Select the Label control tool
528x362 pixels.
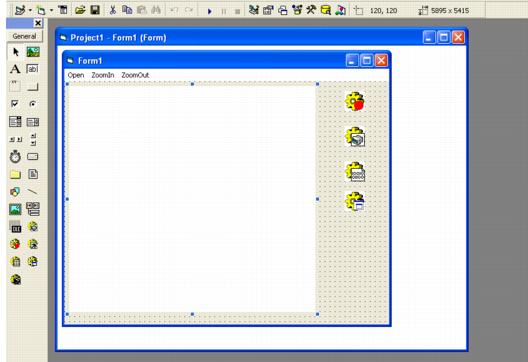pos(15,69)
